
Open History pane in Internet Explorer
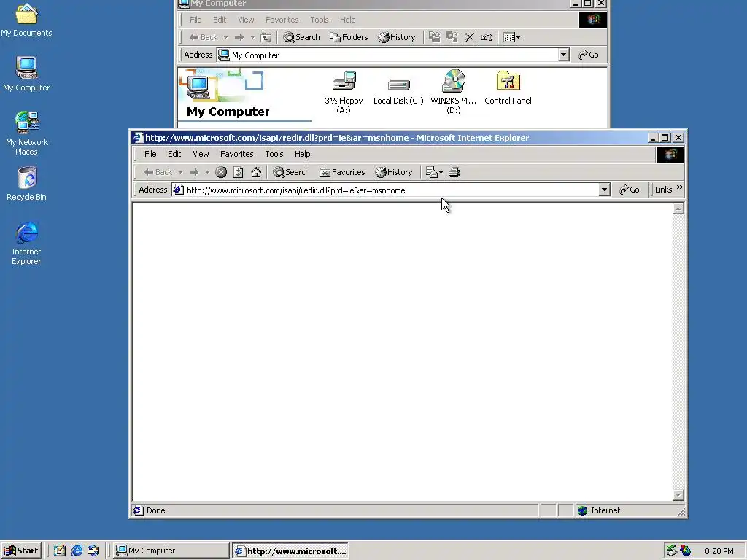click(393, 172)
